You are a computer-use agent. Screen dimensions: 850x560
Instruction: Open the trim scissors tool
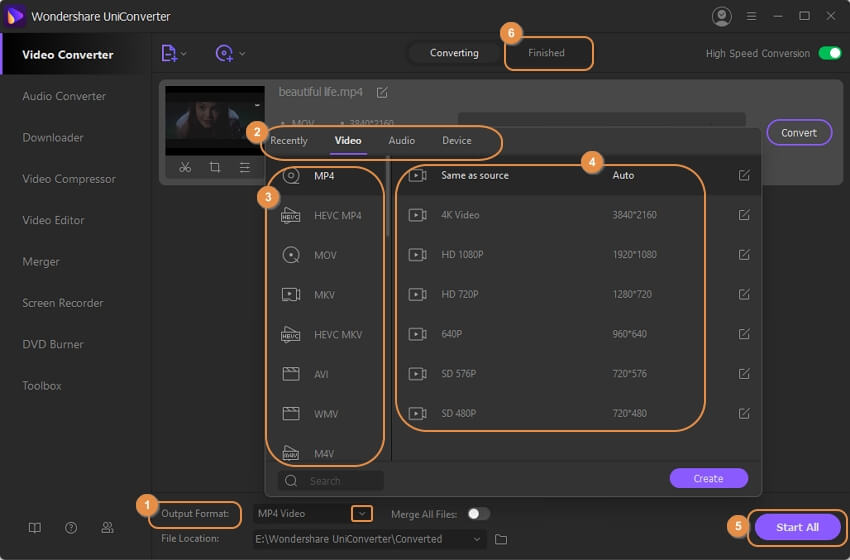[x=185, y=167]
